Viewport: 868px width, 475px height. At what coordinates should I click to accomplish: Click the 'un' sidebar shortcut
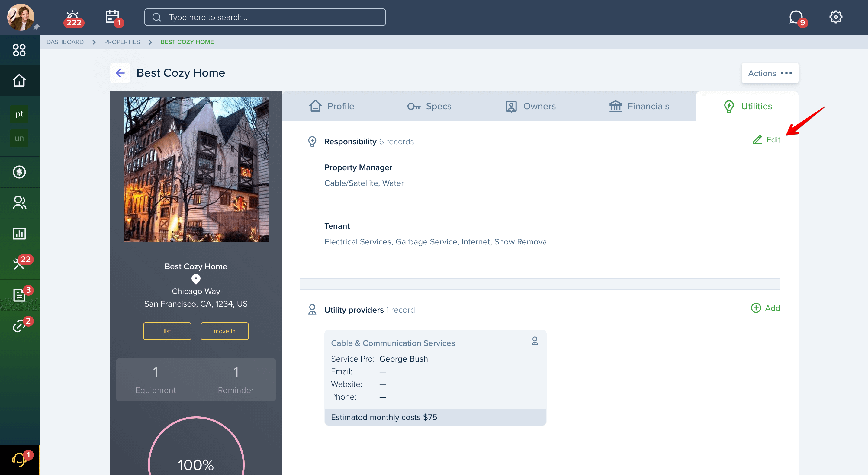19,138
